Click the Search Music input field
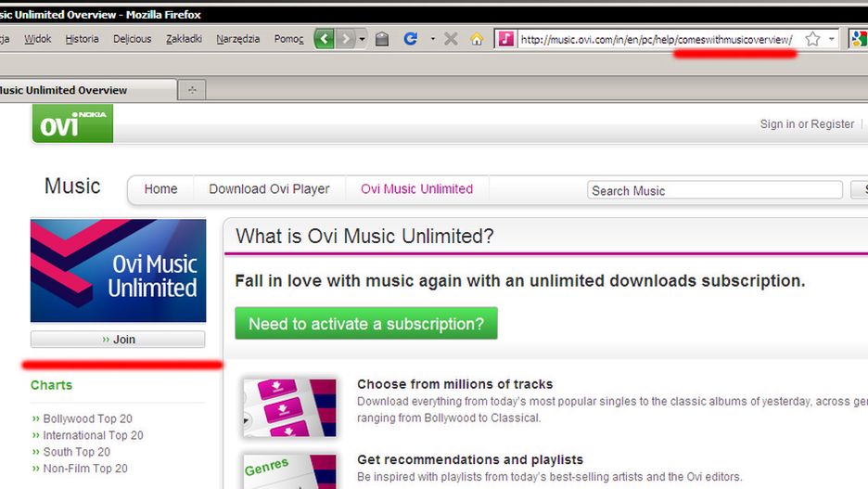Image resolution: width=868 pixels, height=489 pixels. click(x=715, y=190)
